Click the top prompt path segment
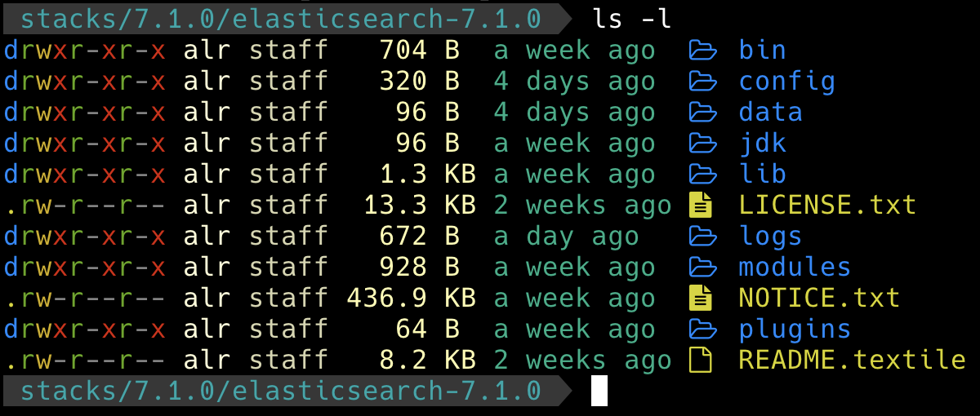This screenshot has width=980, height=416. click(x=280, y=18)
